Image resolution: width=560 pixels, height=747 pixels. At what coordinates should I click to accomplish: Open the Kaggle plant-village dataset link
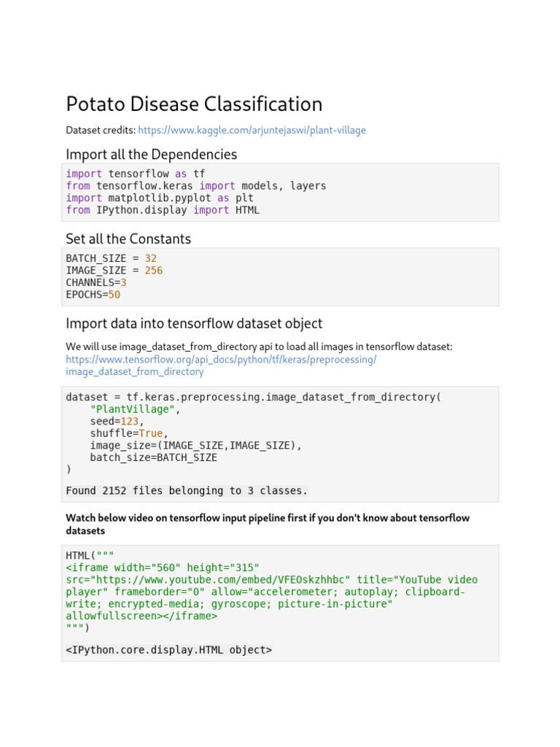pos(252,131)
